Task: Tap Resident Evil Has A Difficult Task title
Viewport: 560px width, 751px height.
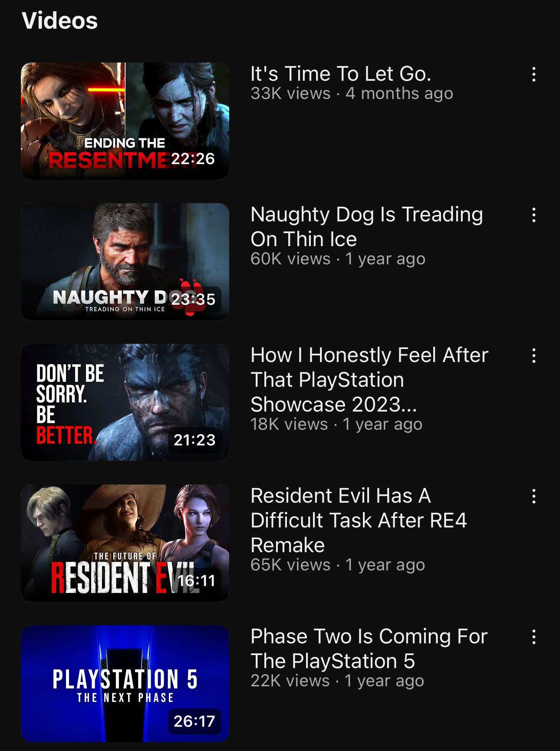Action: [x=359, y=520]
